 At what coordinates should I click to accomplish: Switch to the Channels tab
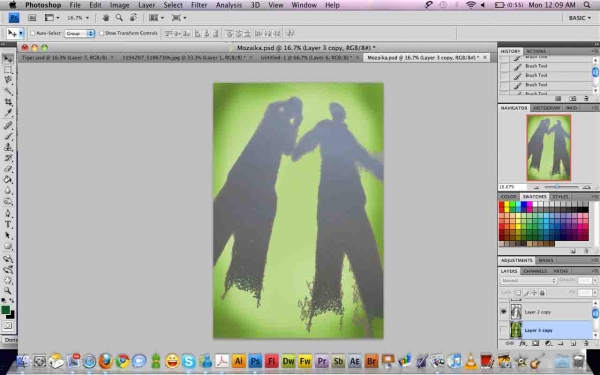(x=535, y=271)
